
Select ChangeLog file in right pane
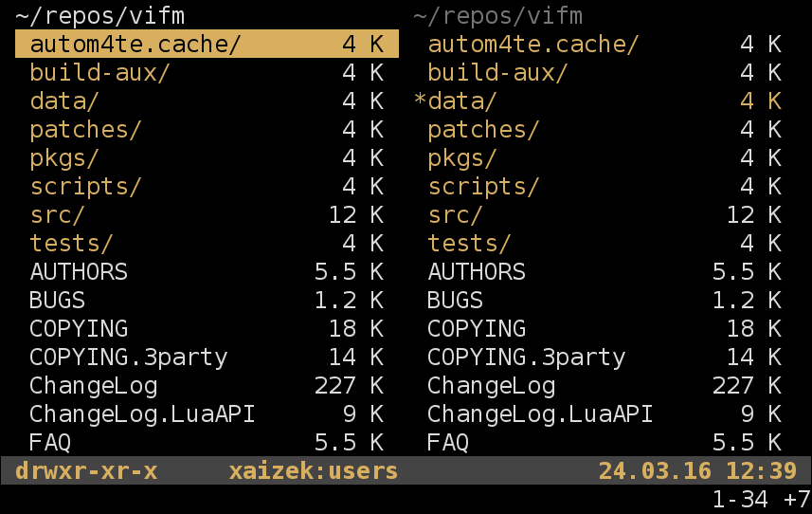604,385
